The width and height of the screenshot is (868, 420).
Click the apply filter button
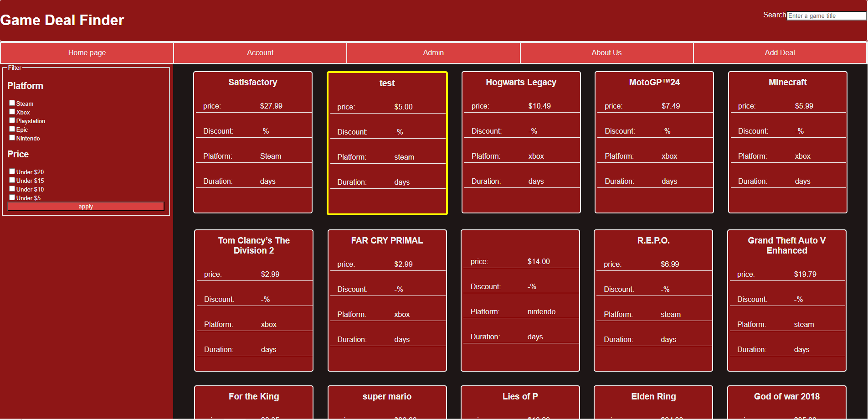[86, 206]
